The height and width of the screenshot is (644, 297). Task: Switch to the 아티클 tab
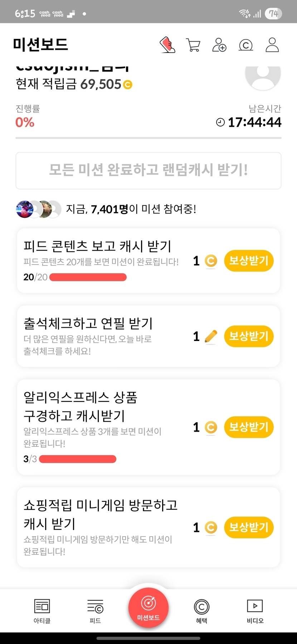(42, 611)
